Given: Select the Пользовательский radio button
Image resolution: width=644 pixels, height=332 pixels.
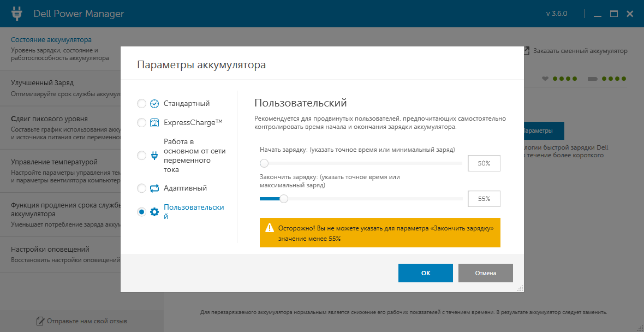Looking at the screenshot, I should pos(141,212).
